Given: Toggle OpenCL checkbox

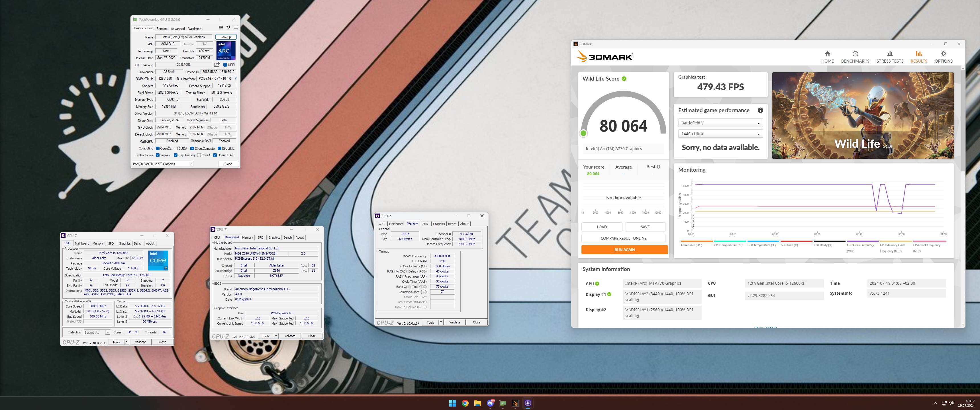Looking at the screenshot, I should click(x=158, y=149).
